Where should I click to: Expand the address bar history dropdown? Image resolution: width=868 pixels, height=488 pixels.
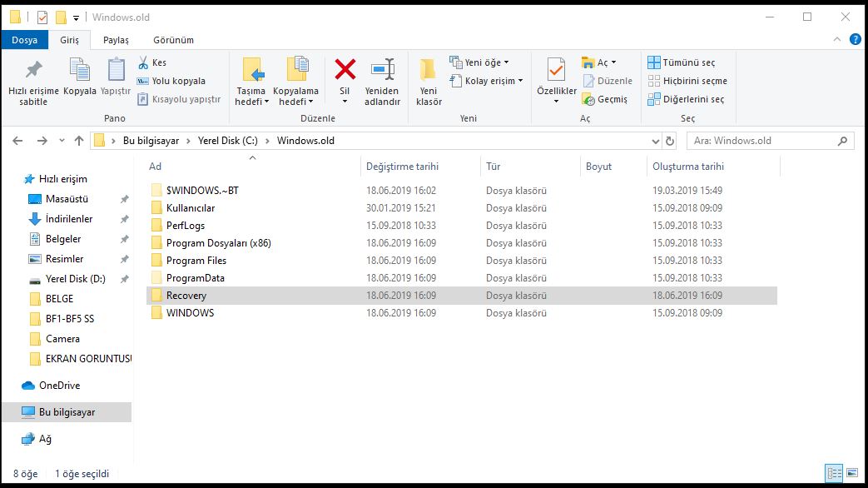[656, 142]
